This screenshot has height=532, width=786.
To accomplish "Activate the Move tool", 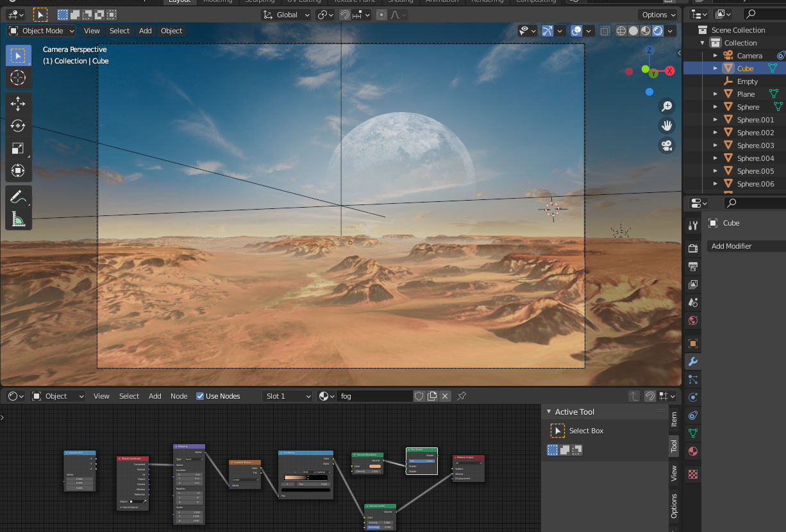I will (18, 104).
